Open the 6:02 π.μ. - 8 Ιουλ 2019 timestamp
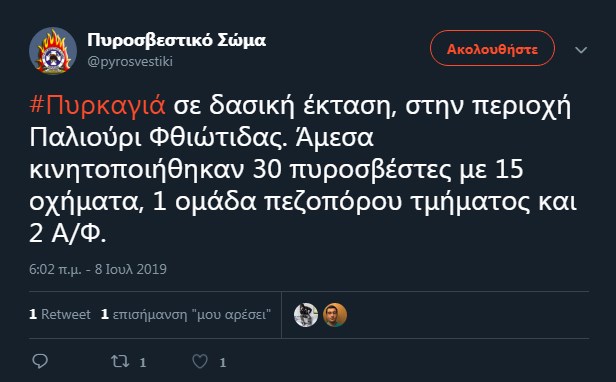The height and width of the screenshot is (382, 616). [x=98, y=269]
